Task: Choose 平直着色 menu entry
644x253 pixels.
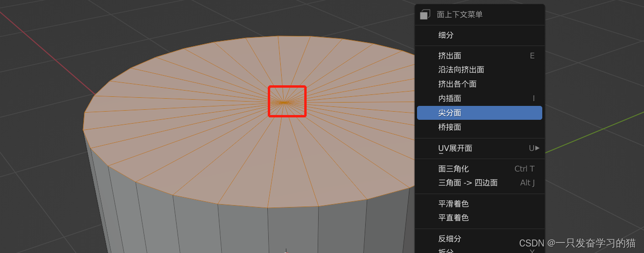Action: point(479,218)
